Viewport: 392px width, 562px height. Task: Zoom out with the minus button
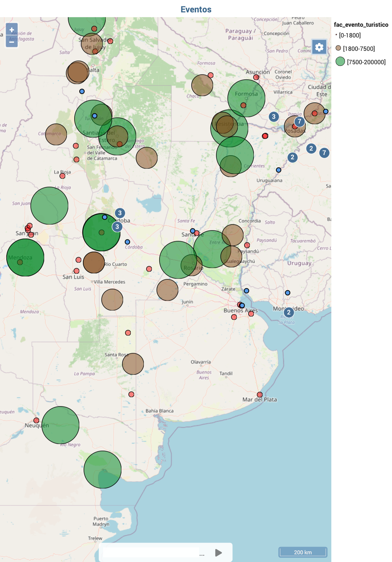12,41
